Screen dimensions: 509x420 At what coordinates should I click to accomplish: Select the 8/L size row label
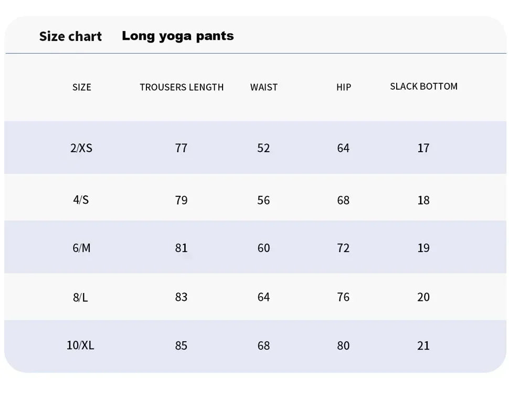[x=80, y=298]
